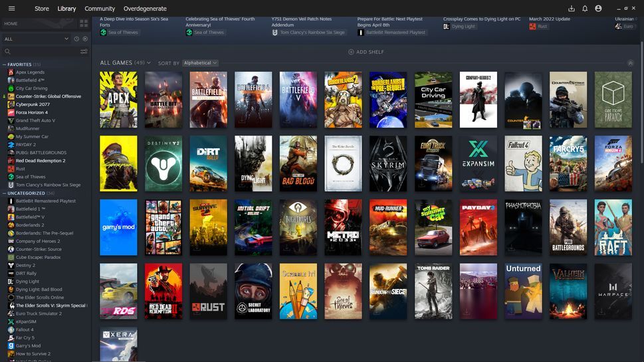Click Rust news tag icon

pos(532,27)
